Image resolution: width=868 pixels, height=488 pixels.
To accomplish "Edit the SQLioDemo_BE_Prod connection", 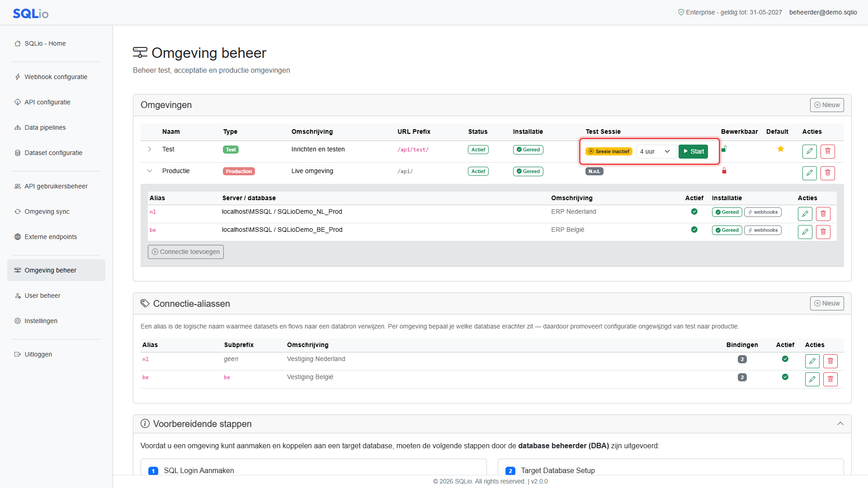I will coord(805,232).
